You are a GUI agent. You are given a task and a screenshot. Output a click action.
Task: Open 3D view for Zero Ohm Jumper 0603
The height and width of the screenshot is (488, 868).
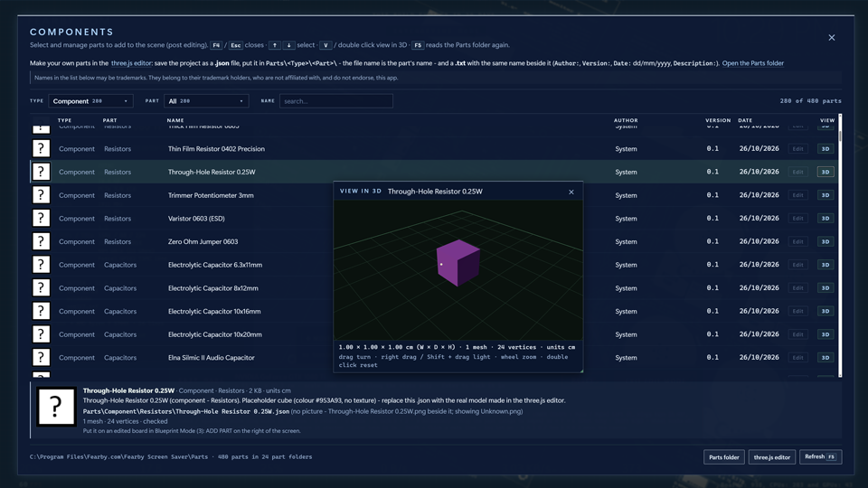(x=826, y=242)
